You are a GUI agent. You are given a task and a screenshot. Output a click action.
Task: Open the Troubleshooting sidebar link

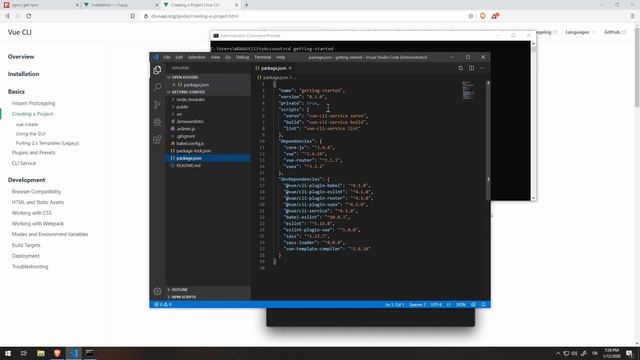[30, 267]
